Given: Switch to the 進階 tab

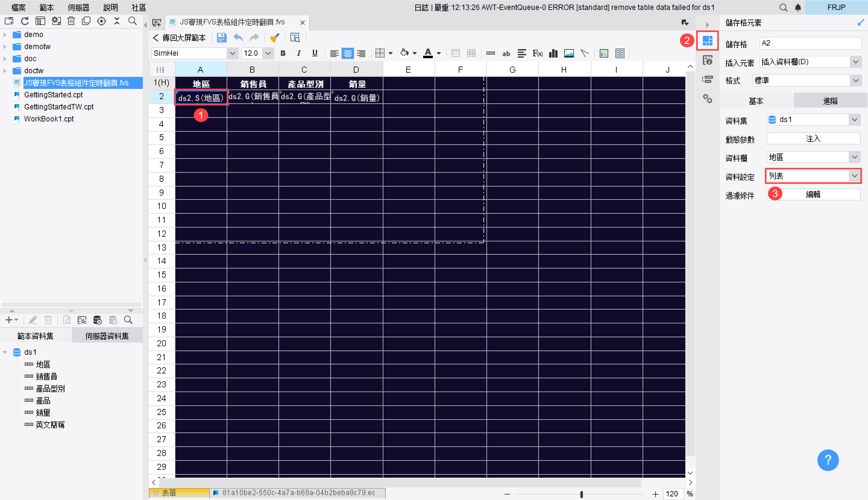Looking at the screenshot, I should point(830,101).
